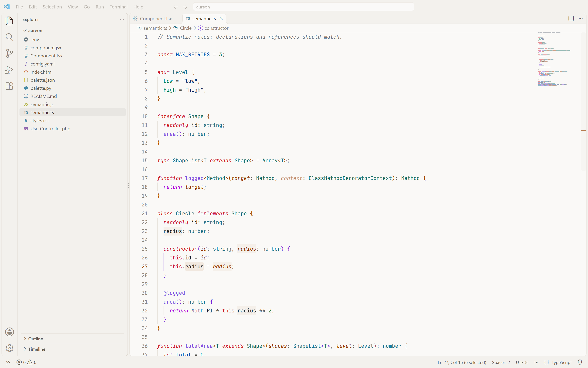Screen dimensions: 588x368
Task: Open the Search view
Action: tap(9, 37)
